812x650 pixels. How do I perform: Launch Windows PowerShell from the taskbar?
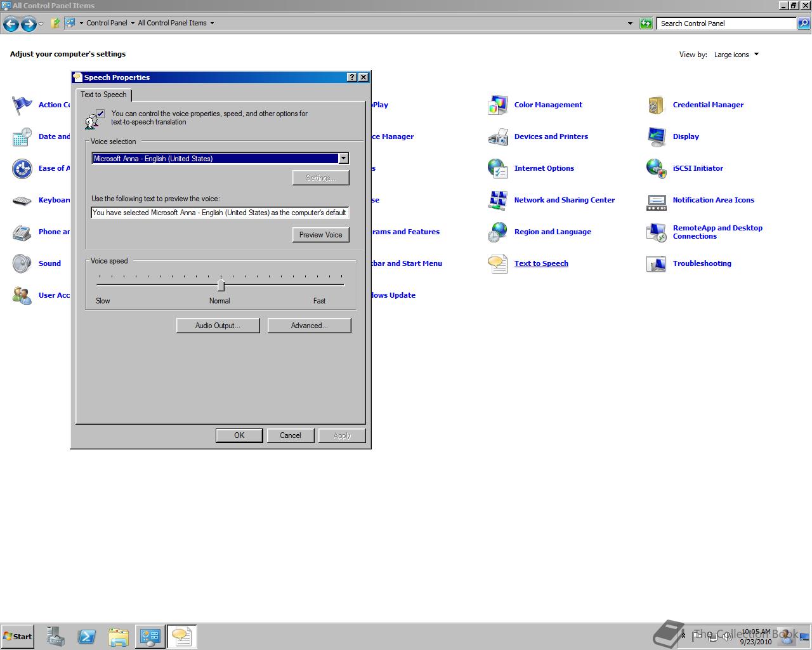pos(87,636)
